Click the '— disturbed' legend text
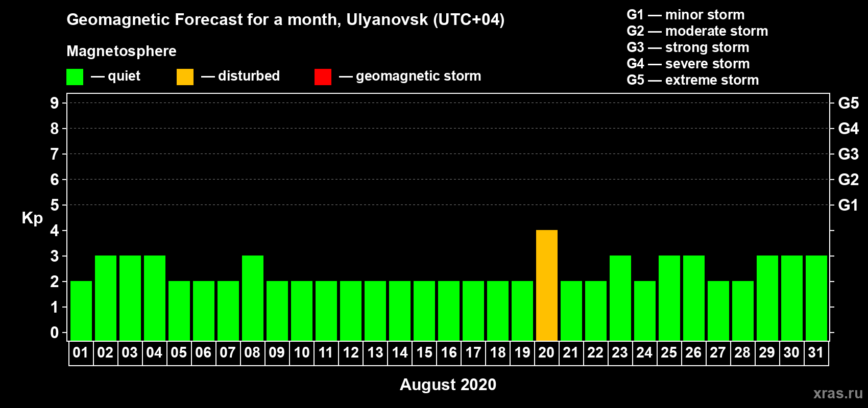 (x=240, y=76)
